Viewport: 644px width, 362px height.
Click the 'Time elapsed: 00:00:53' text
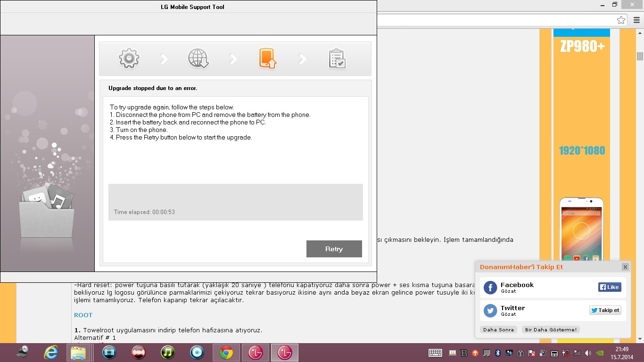click(x=144, y=212)
